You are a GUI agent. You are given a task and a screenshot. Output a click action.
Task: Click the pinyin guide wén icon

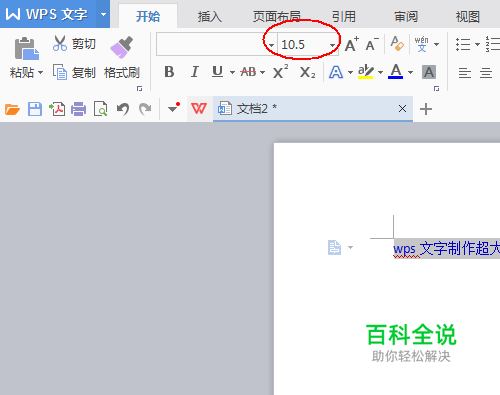422,44
